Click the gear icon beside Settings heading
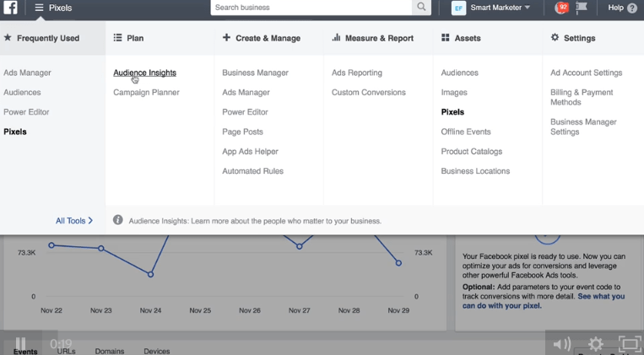The height and width of the screenshot is (355, 644). [x=555, y=37]
